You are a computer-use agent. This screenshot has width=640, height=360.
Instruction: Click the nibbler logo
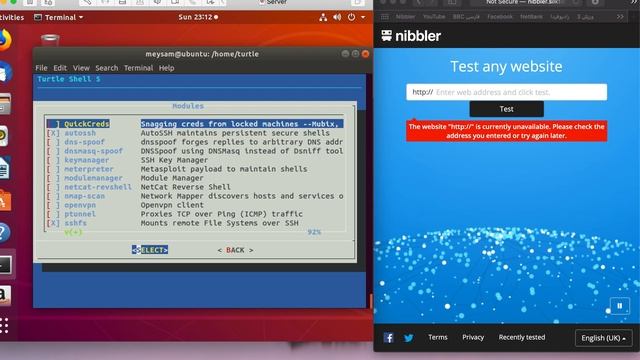pos(411,36)
